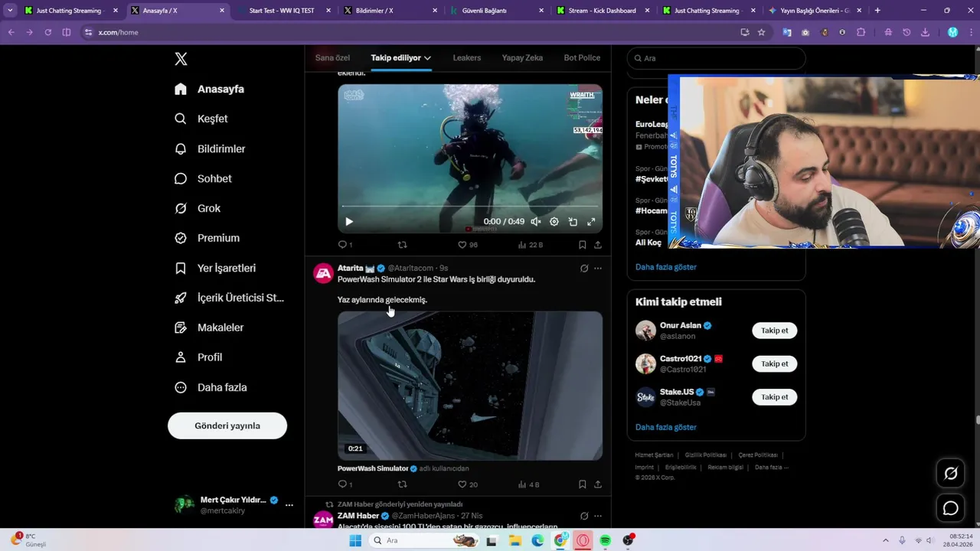Open PowerWash Simulator source link

tap(377, 468)
